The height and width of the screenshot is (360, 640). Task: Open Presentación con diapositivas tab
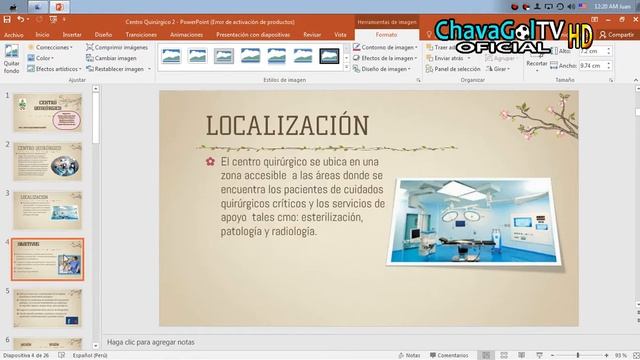[x=253, y=35]
